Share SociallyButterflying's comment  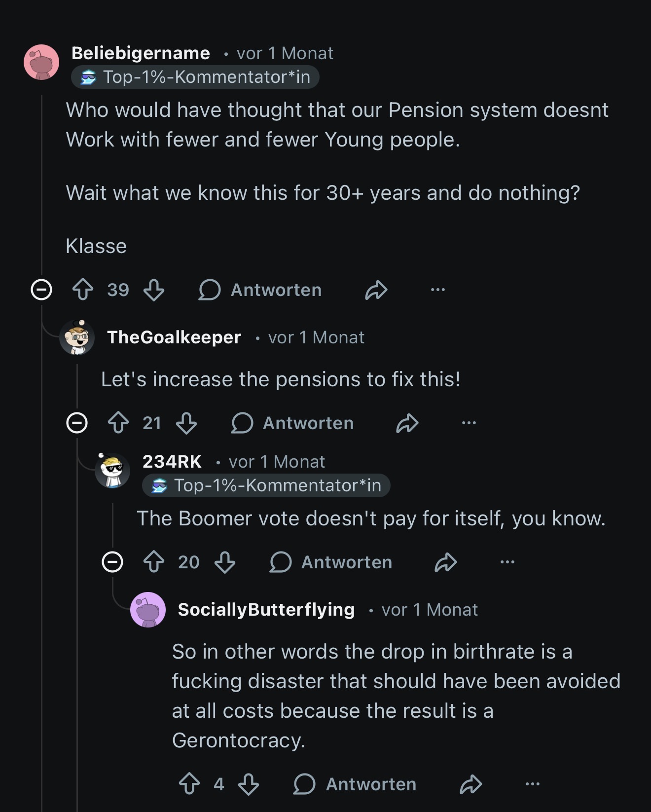[471, 784]
